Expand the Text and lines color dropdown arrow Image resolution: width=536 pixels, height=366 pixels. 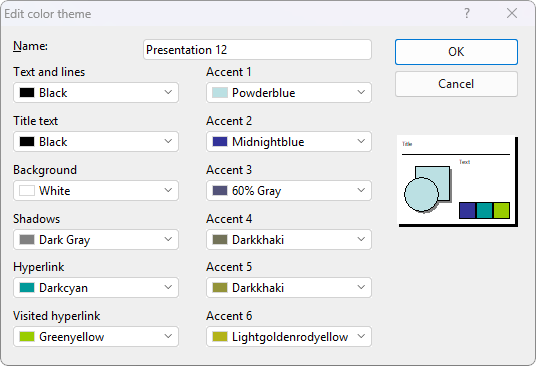[168, 92]
